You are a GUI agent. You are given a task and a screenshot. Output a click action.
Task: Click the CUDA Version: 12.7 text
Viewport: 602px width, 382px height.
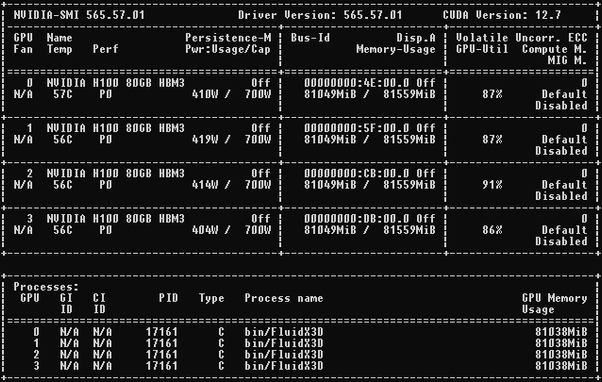point(502,15)
